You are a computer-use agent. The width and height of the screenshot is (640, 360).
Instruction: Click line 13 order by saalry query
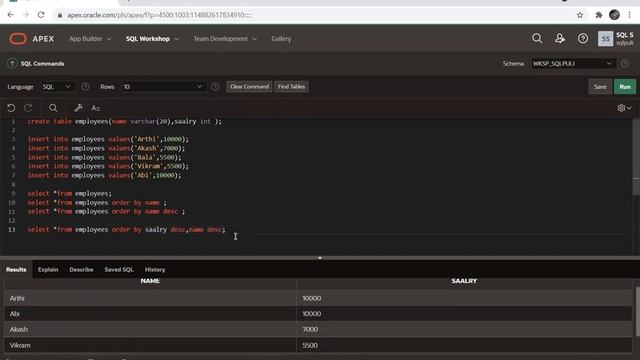coord(127,229)
